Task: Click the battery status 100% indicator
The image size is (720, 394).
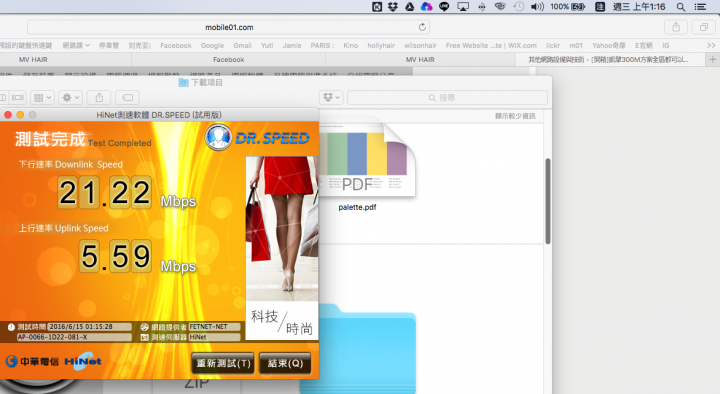Action: (x=568, y=6)
